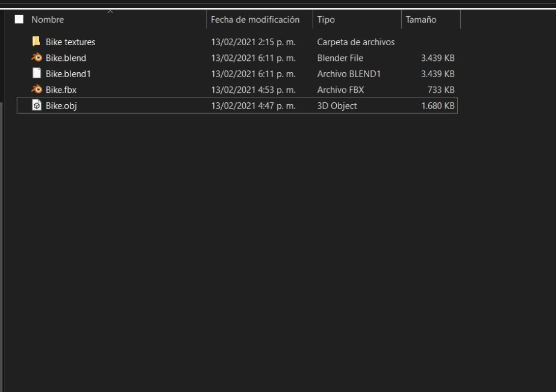Screen dimensions: 556x392
Task: Click the Blender icon of Bike.blend
Action: point(36,58)
